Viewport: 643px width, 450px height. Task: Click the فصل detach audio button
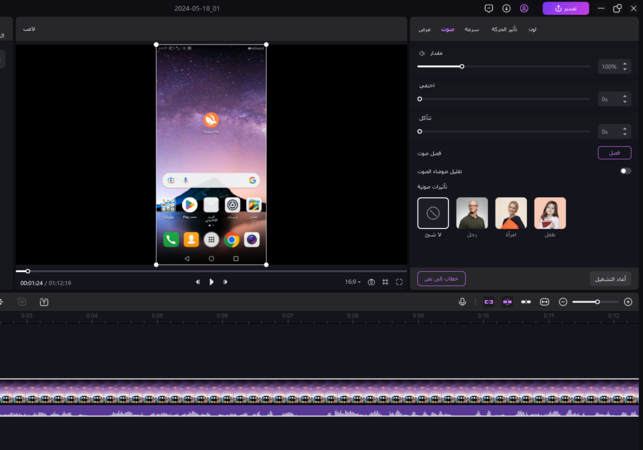coord(614,153)
